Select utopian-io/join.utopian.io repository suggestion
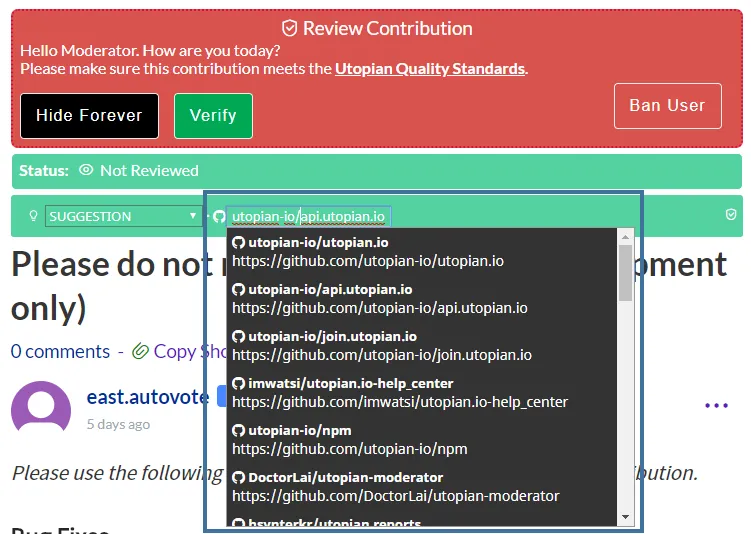The width and height of the screenshot is (751, 534). (x=421, y=346)
